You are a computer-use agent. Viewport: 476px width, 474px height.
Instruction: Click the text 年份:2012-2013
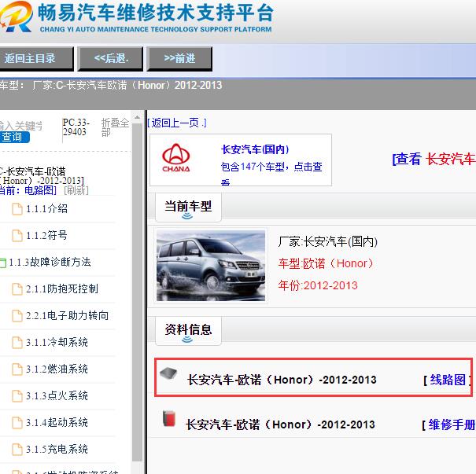click(318, 285)
